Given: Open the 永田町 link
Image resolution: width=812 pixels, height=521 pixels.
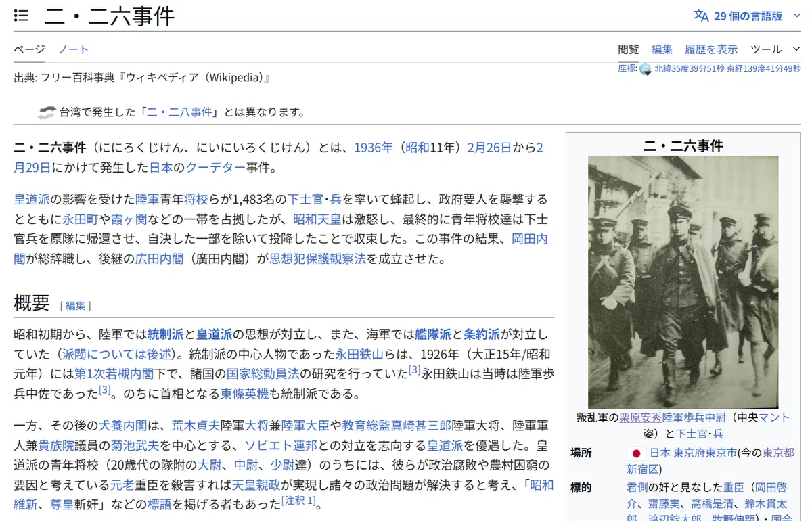Looking at the screenshot, I should click(x=81, y=219).
